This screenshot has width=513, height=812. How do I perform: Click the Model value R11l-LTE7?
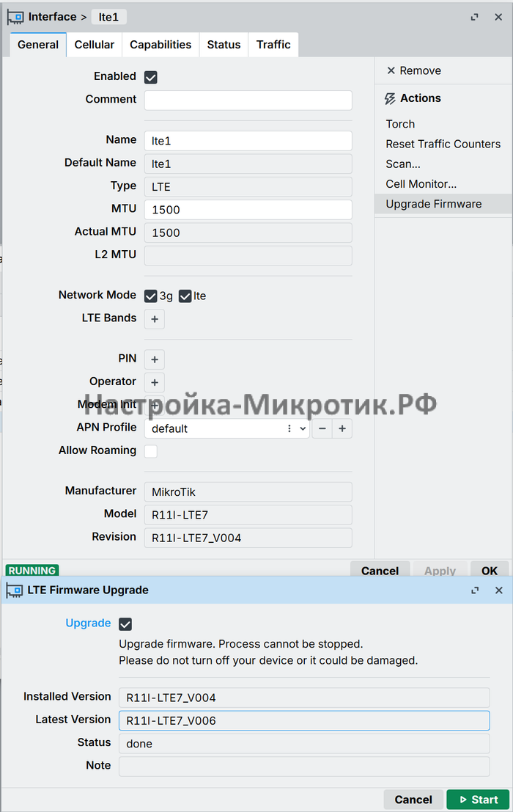(x=248, y=515)
